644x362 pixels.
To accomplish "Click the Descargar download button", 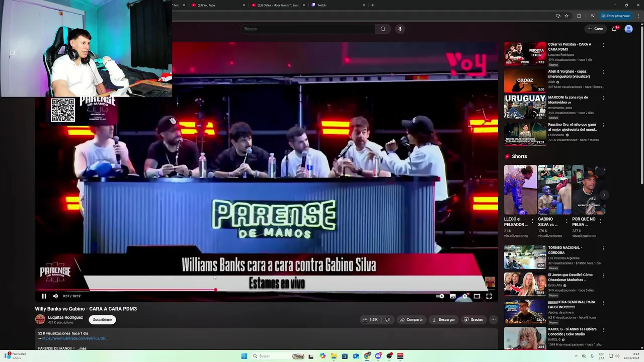I will point(443,320).
